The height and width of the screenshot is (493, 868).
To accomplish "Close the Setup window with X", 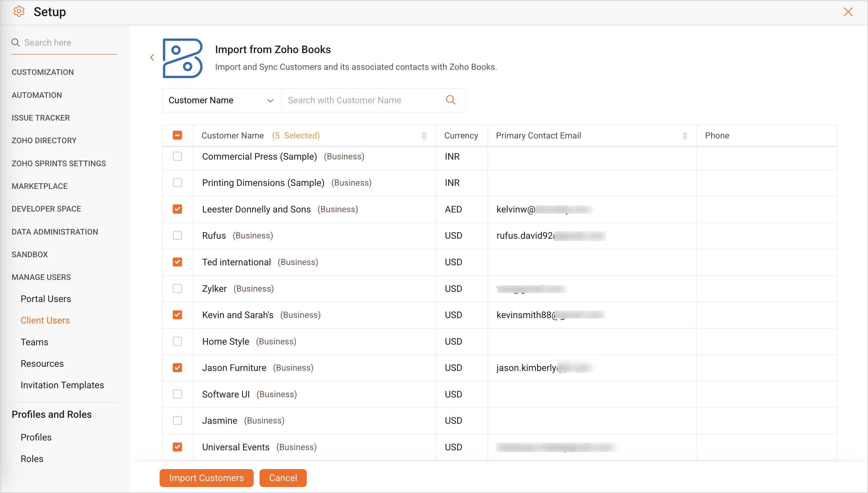I will (848, 12).
